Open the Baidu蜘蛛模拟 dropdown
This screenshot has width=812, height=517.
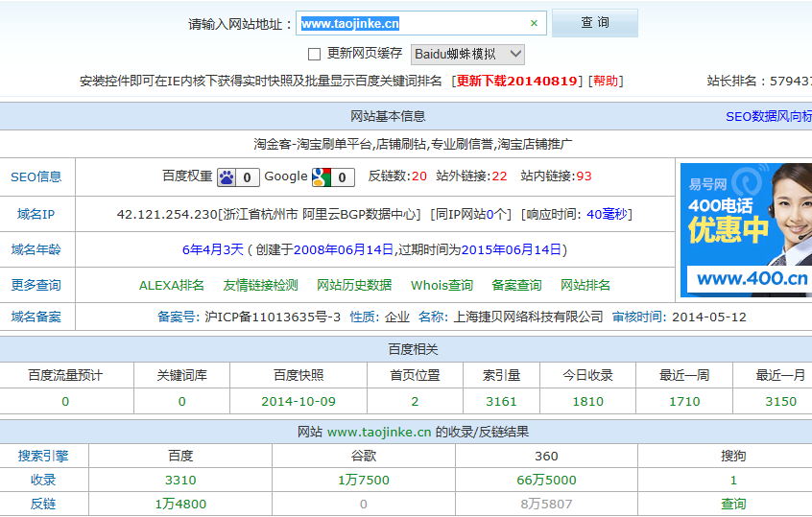(467, 55)
